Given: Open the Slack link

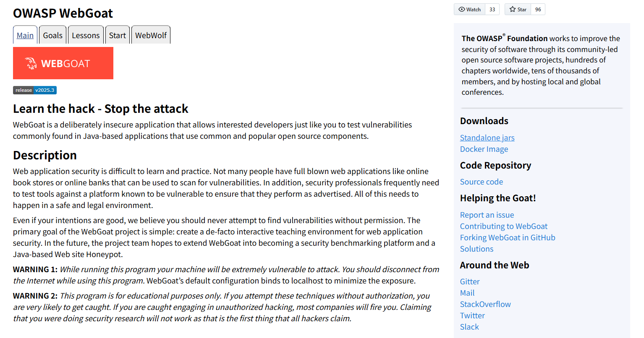Looking at the screenshot, I should [469, 327].
